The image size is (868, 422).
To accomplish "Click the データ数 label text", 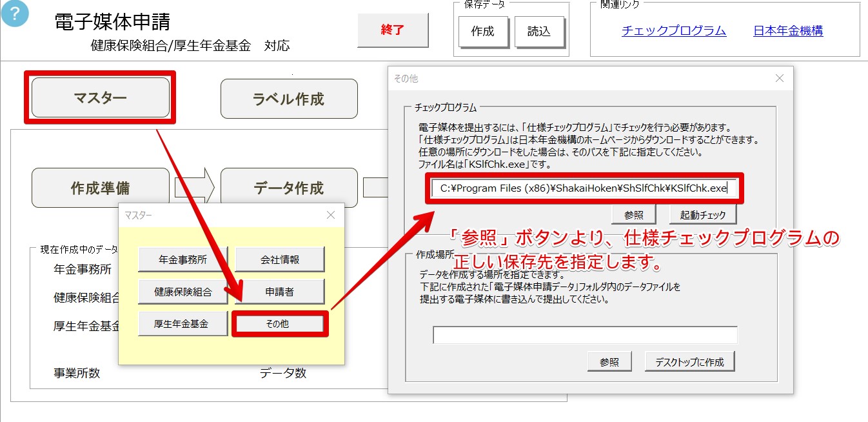I will coord(283,373).
